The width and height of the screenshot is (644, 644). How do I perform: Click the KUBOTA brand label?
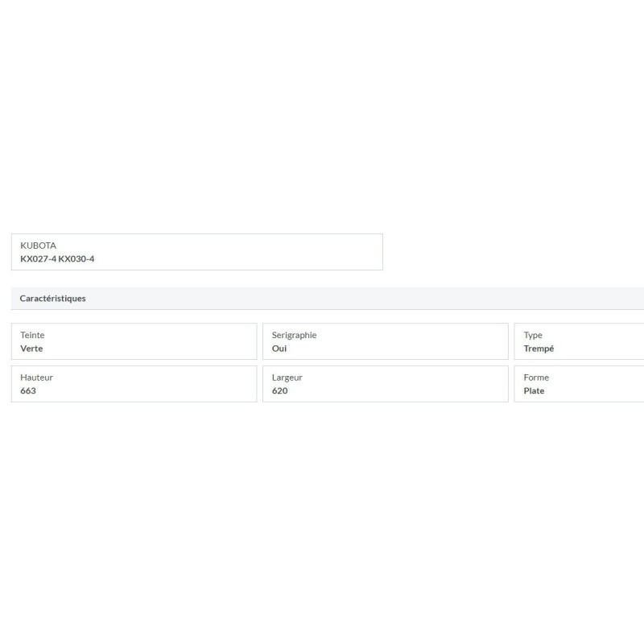pos(38,246)
